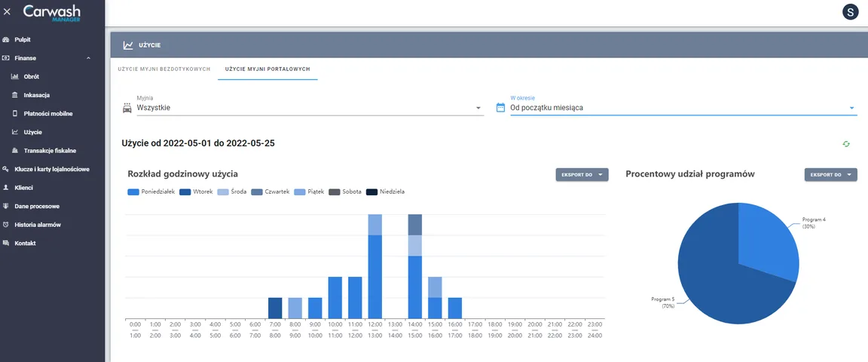Switch to Użycie myjni bezdotykowych tab
Image resolution: width=868 pixels, height=362 pixels.
click(164, 69)
